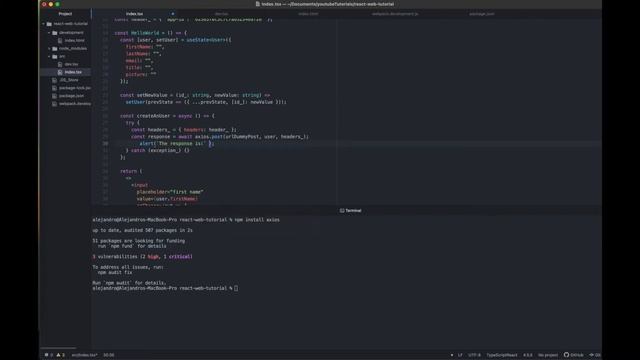The height and width of the screenshot is (360, 640).
Task: Click the TypeScript version in status bar
Action: 528,355
